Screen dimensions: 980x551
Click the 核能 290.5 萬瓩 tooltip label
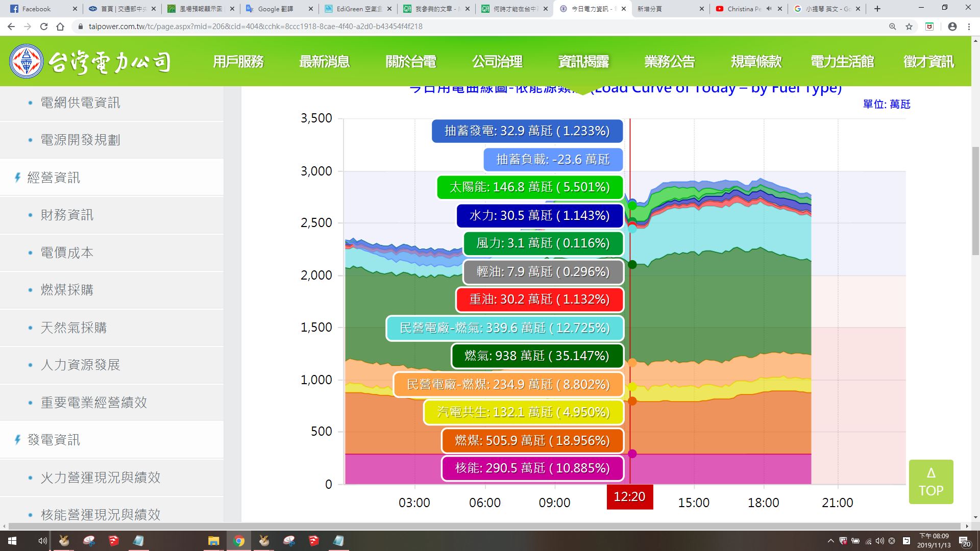pos(532,468)
